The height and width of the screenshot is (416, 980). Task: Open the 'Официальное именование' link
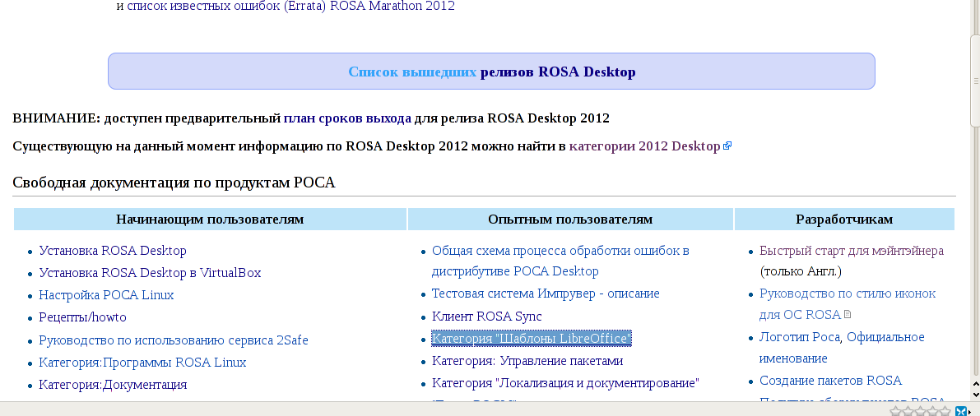pos(842,348)
